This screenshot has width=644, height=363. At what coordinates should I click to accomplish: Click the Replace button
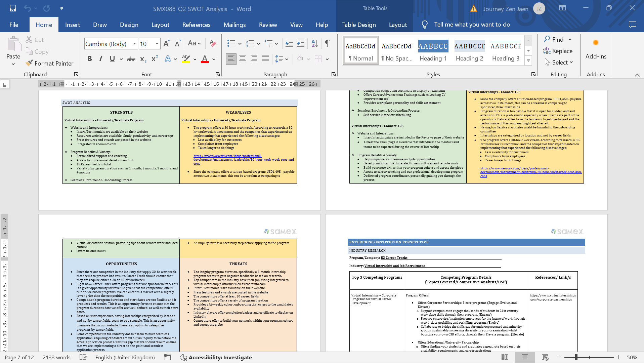pyautogui.click(x=558, y=51)
